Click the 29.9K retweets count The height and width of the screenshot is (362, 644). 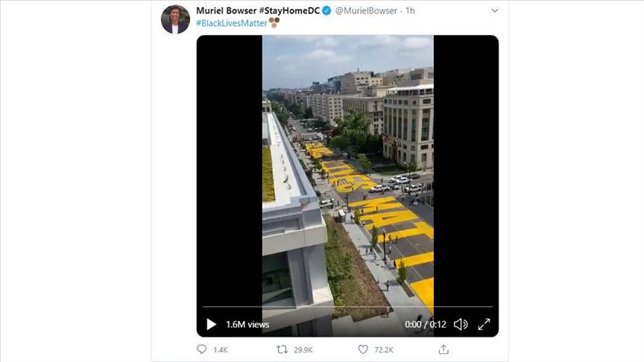click(303, 349)
